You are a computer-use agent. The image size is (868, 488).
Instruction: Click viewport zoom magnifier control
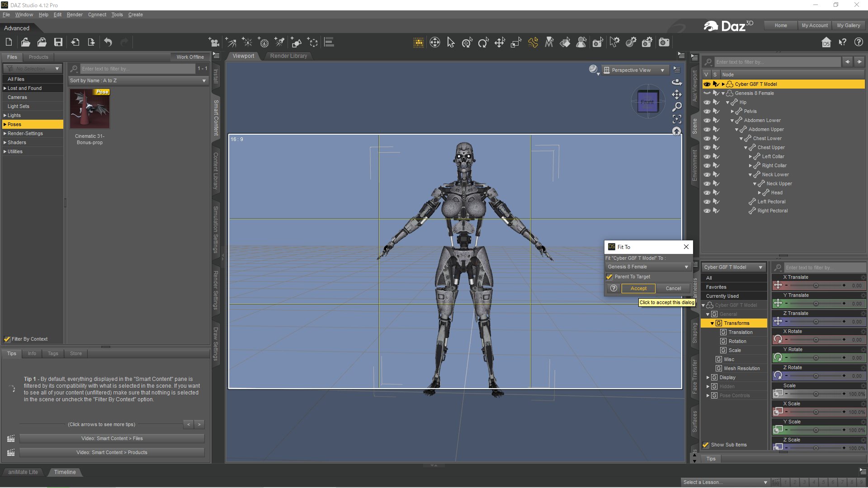click(x=677, y=107)
